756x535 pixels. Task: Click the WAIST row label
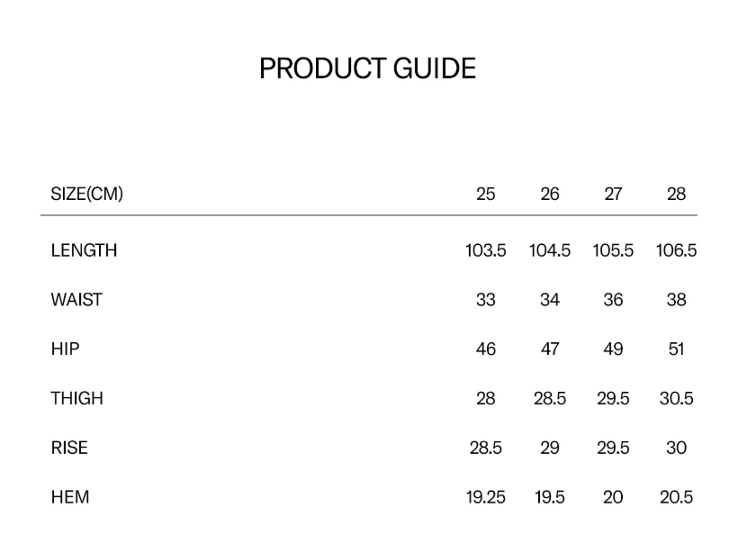point(76,300)
